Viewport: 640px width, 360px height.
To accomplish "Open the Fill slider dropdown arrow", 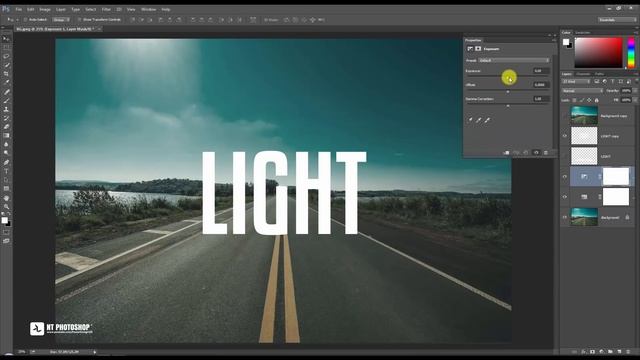I will (635, 100).
